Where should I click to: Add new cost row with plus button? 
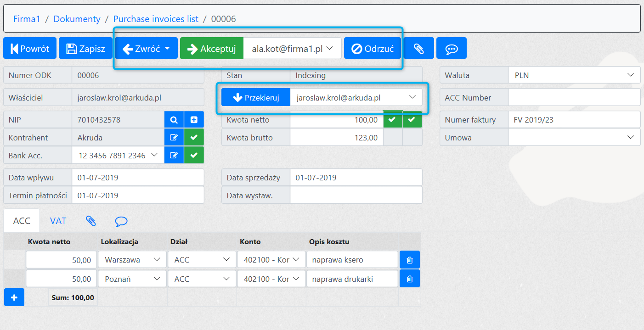14,297
